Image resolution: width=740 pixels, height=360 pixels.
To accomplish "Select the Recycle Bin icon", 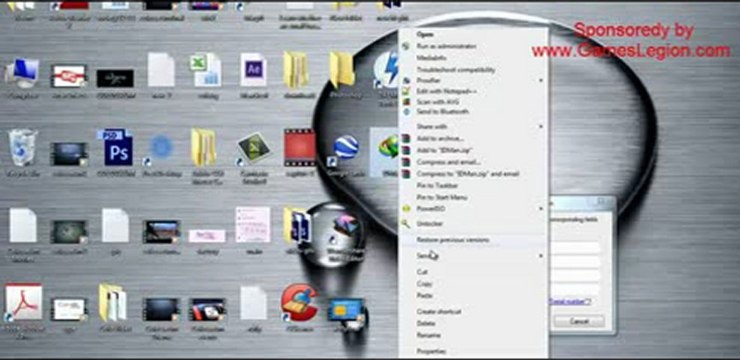I will tap(22, 148).
